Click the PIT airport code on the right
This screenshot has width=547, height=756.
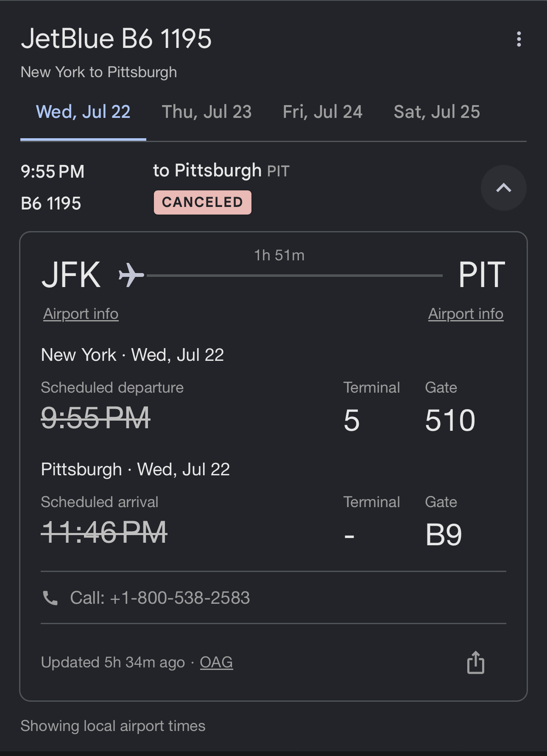tap(482, 275)
